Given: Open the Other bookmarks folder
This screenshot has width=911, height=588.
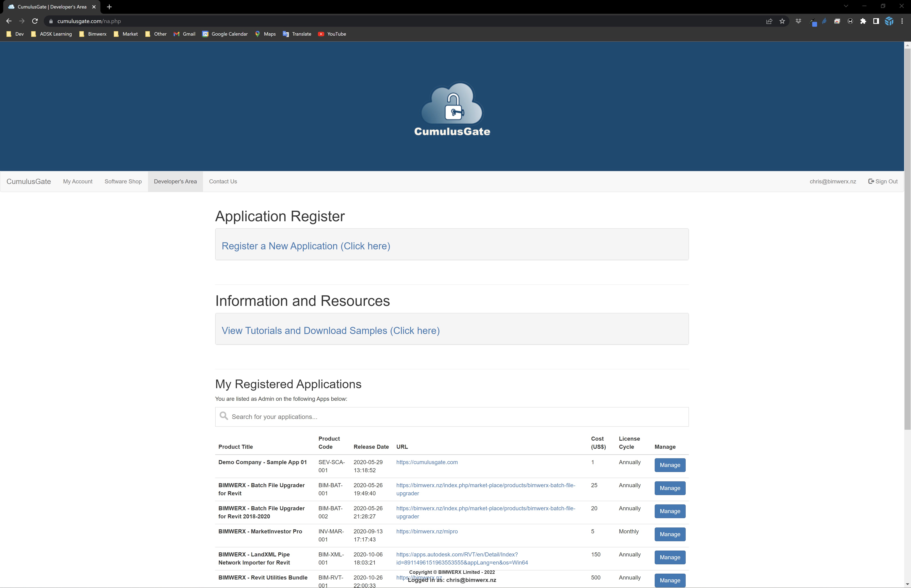Looking at the screenshot, I should pos(156,34).
